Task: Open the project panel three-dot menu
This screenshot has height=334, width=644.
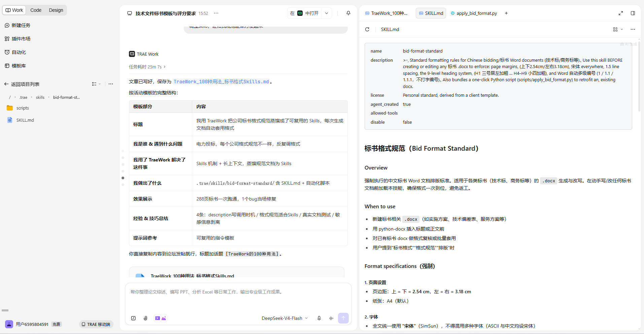Action: pos(111,84)
